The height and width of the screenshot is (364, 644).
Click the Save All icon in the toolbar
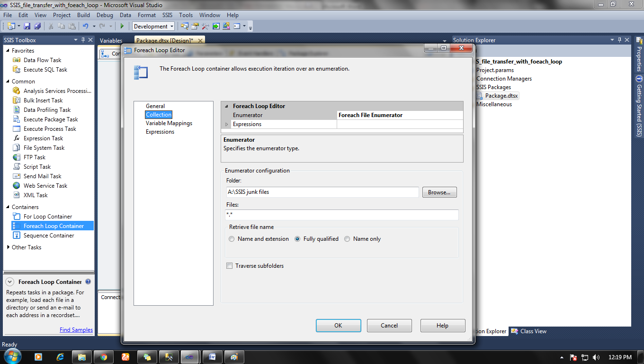pos(37,26)
